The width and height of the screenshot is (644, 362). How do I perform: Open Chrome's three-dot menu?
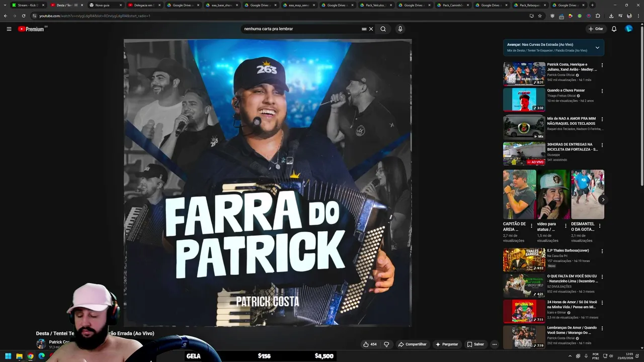(x=638, y=16)
